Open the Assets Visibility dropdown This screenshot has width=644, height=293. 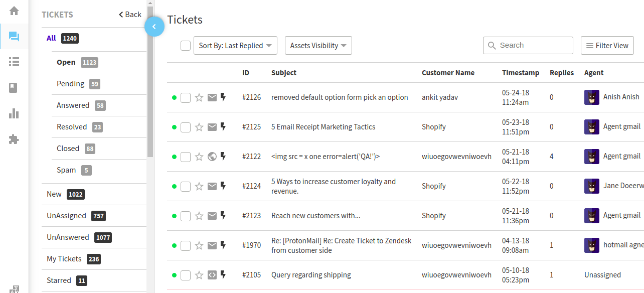[x=318, y=46]
